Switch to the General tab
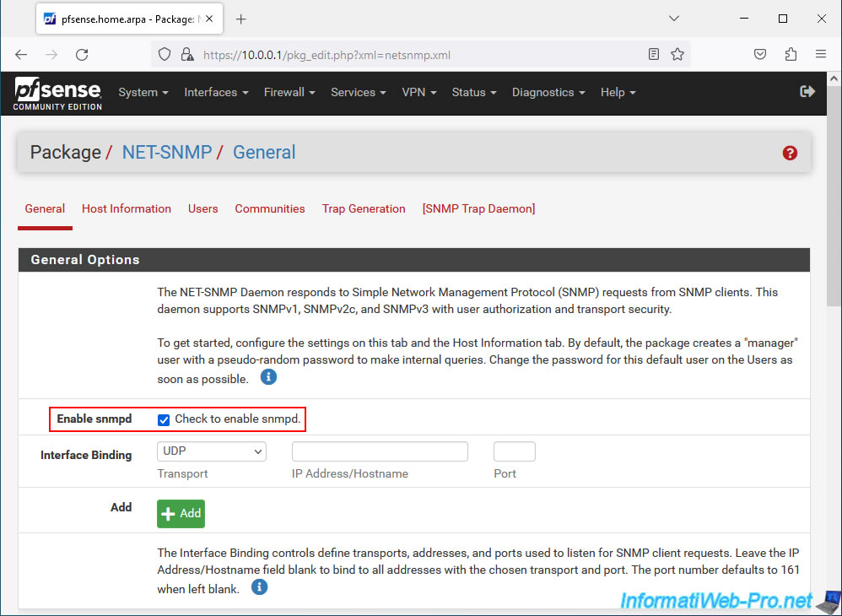The height and width of the screenshot is (616, 842). click(45, 209)
